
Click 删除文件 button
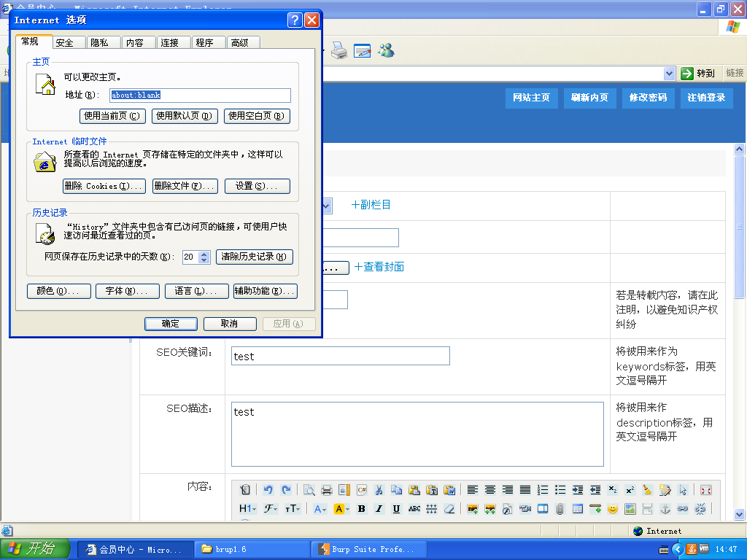coord(185,186)
